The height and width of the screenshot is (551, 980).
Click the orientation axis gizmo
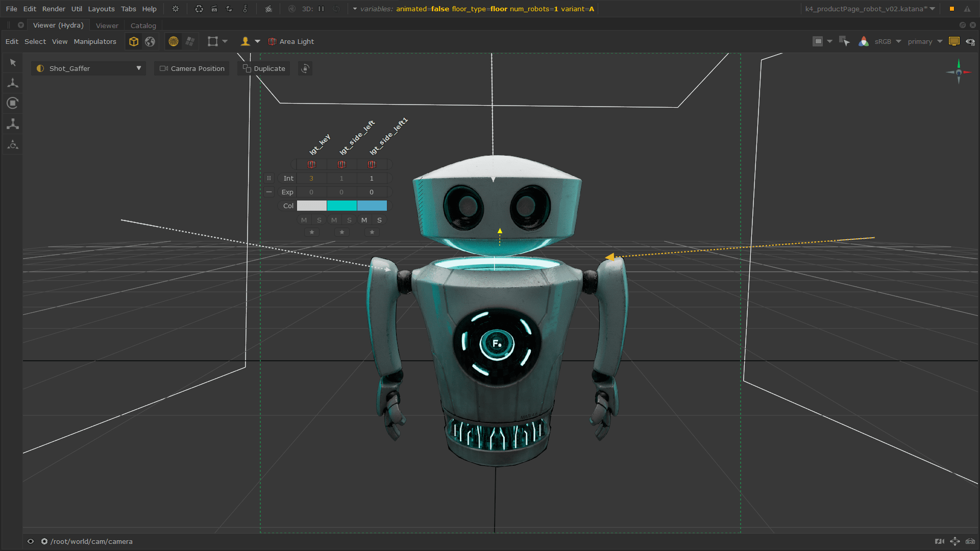958,72
